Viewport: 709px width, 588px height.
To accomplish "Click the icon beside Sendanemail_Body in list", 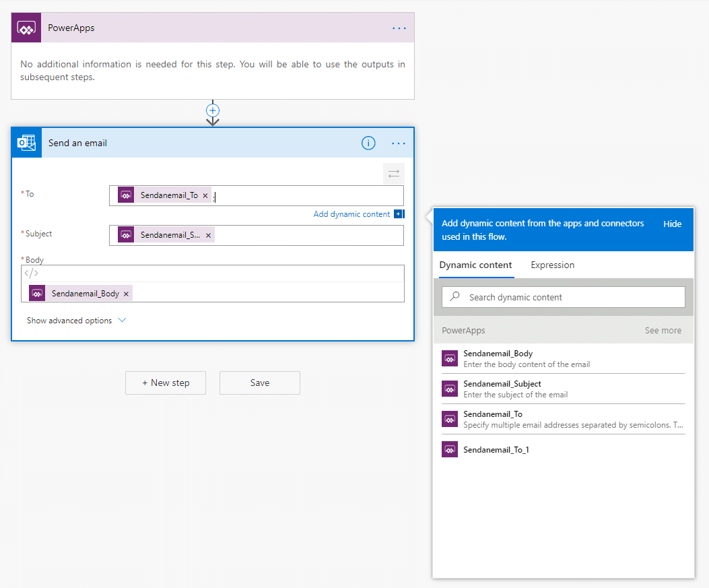I will [x=450, y=359].
